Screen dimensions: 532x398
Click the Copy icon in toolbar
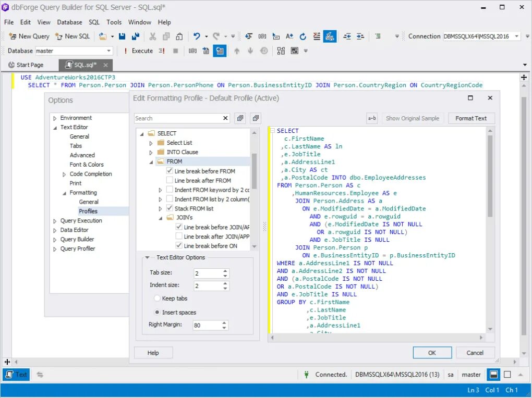166,36
